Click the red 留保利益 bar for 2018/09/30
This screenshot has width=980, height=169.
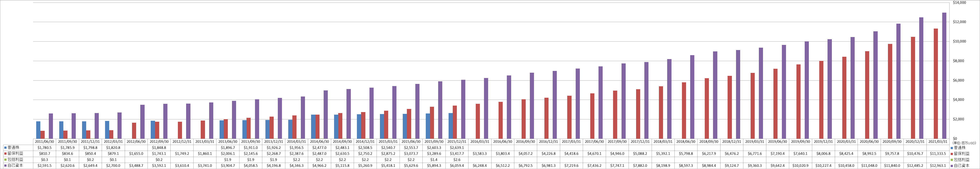707,109
